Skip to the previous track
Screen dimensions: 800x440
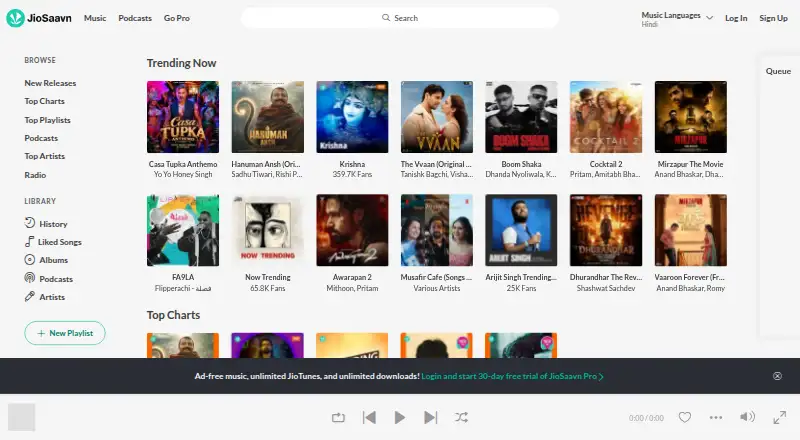click(x=369, y=418)
